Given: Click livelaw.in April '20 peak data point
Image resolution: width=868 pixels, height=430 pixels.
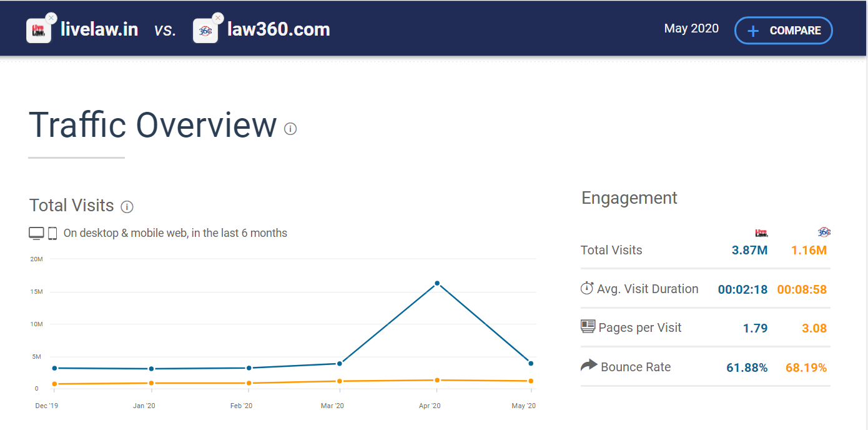Looking at the screenshot, I should pos(437,283).
